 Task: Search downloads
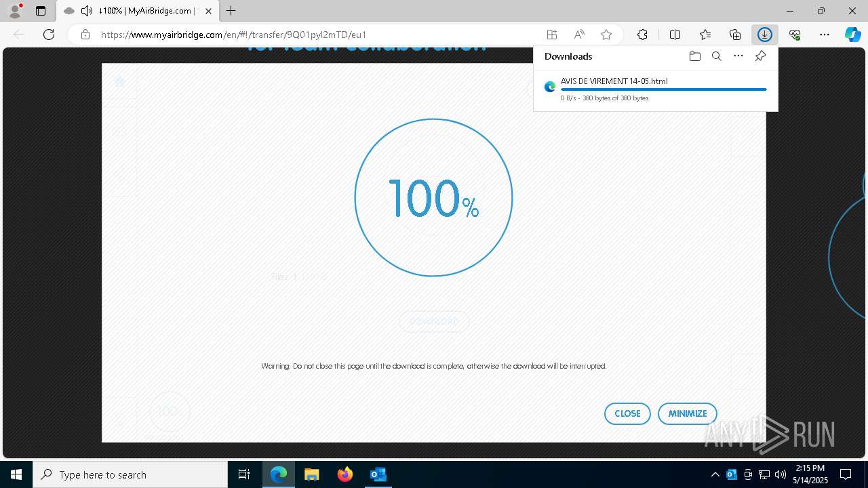(x=717, y=56)
